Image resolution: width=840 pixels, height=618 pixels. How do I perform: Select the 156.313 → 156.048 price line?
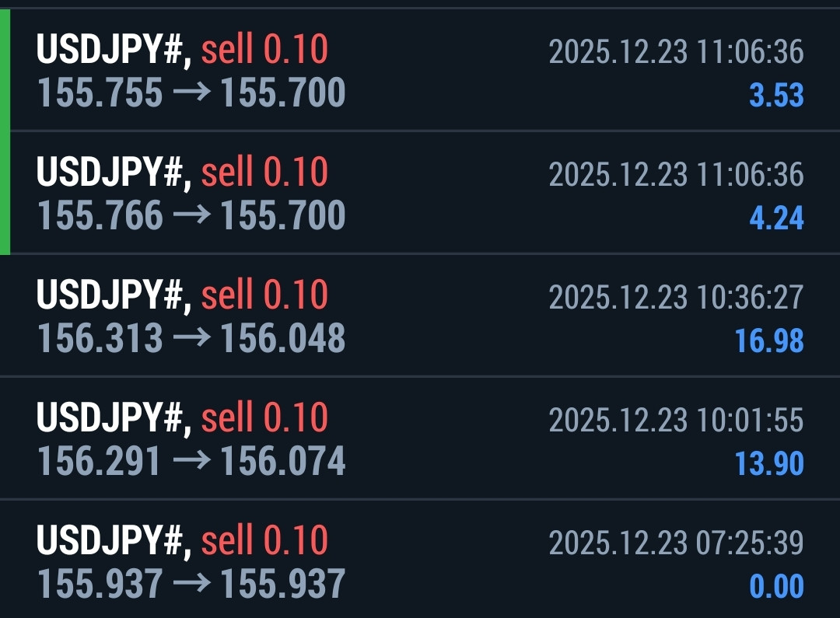point(191,338)
